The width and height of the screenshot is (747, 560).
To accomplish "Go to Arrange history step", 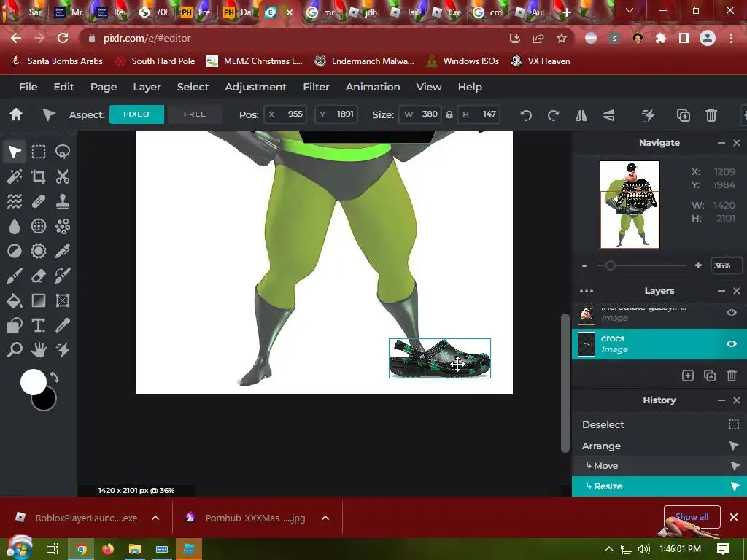I will tap(659, 446).
